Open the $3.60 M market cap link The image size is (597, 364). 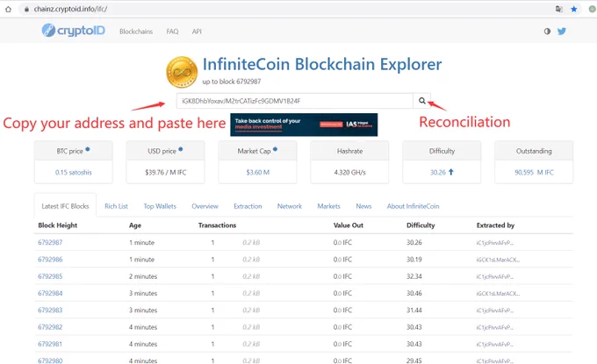pyautogui.click(x=258, y=172)
